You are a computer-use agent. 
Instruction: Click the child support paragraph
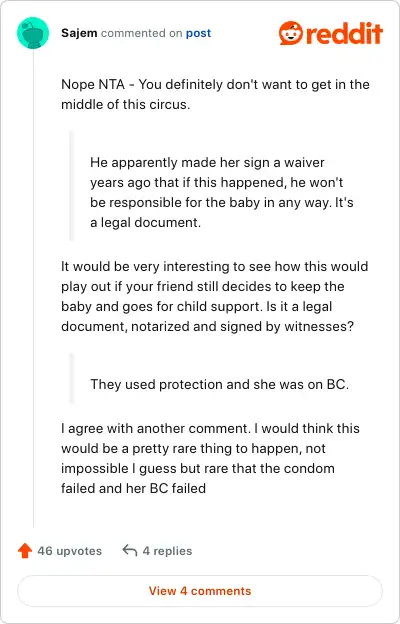[x=215, y=296]
